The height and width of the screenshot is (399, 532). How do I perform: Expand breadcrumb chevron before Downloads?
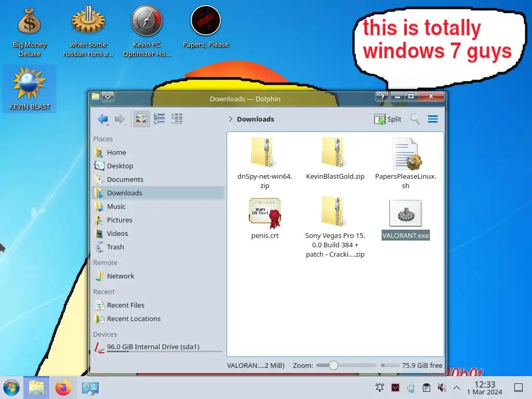(x=230, y=119)
